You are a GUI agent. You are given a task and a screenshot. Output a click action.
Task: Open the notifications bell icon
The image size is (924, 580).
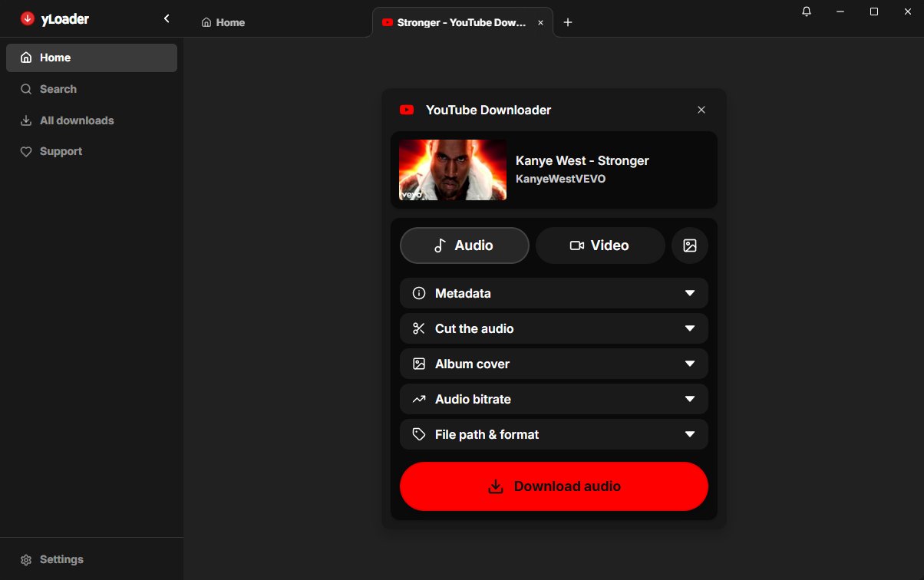(806, 12)
